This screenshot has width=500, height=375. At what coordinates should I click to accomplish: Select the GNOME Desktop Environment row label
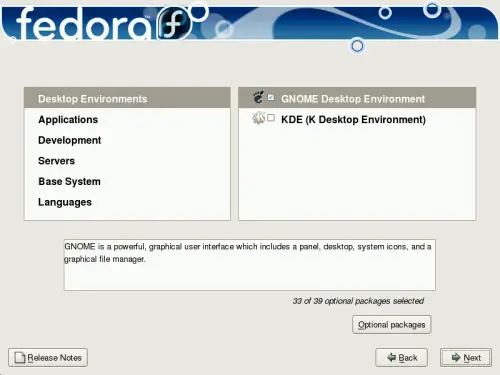click(353, 99)
